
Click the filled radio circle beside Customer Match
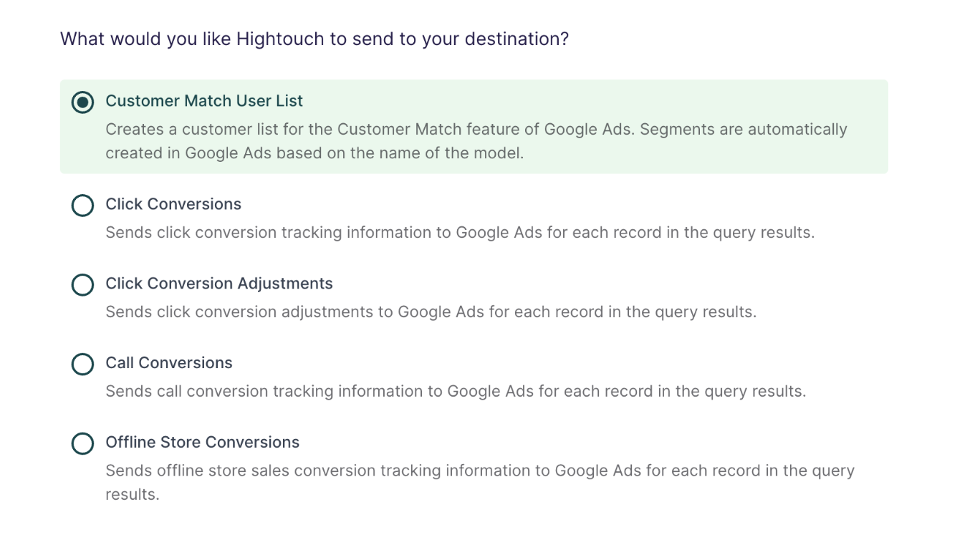[x=82, y=102]
